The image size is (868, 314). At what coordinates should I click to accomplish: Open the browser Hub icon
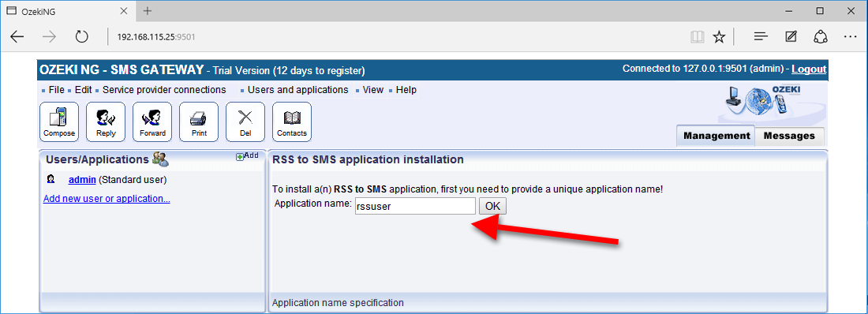[x=761, y=37]
